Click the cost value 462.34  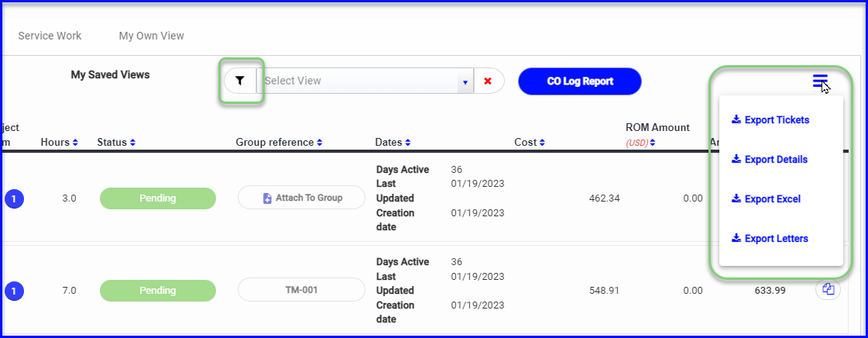(605, 198)
